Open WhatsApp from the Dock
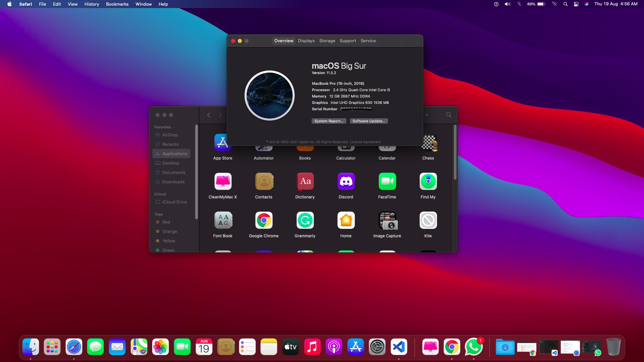 (x=473, y=347)
